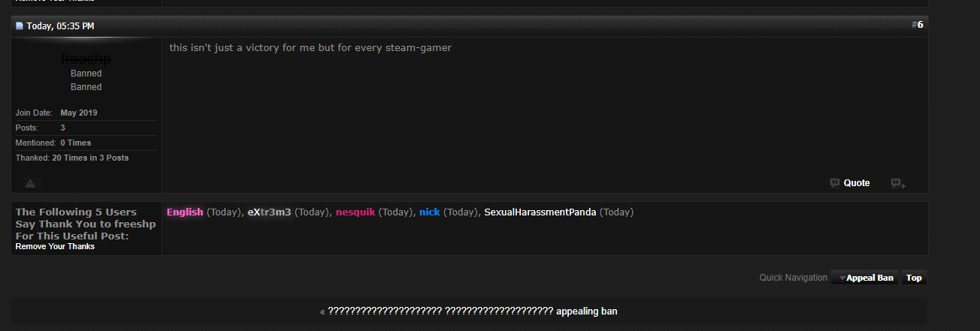
Task: Open nick's profile from thanks list
Action: tap(430, 212)
